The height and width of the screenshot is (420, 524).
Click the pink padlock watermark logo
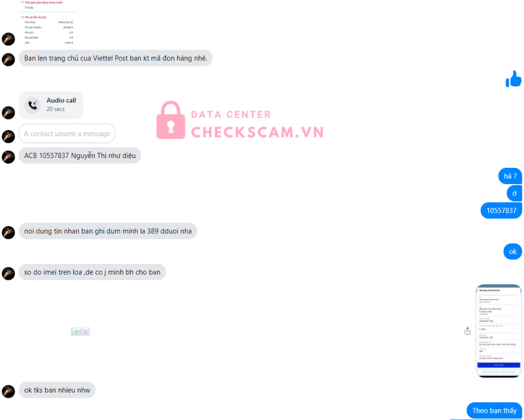click(171, 120)
